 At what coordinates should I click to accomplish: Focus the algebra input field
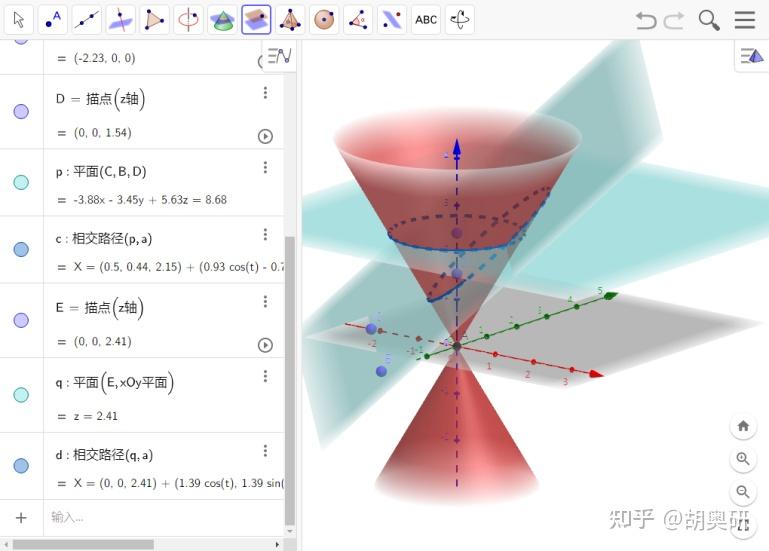(x=164, y=518)
